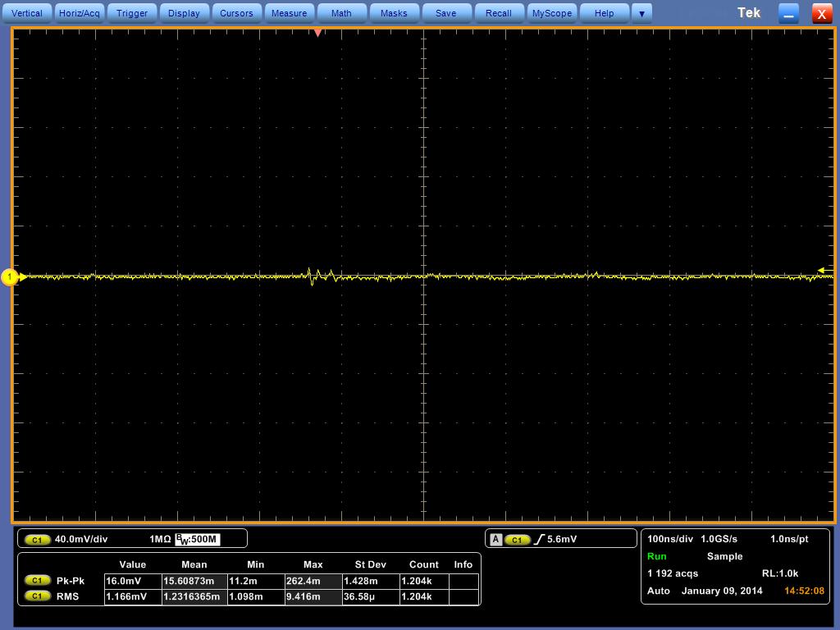Image resolution: width=840 pixels, height=630 pixels.
Task: Click the Trigger menu button
Action: pyautogui.click(x=132, y=13)
